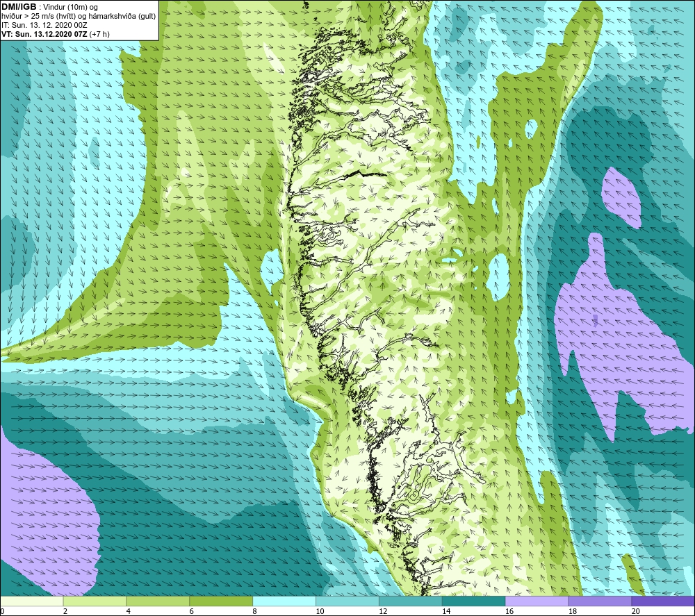The width and height of the screenshot is (695, 616).
Task: Click the 6–8 m/s legend color swatch
Action: [221, 601]
